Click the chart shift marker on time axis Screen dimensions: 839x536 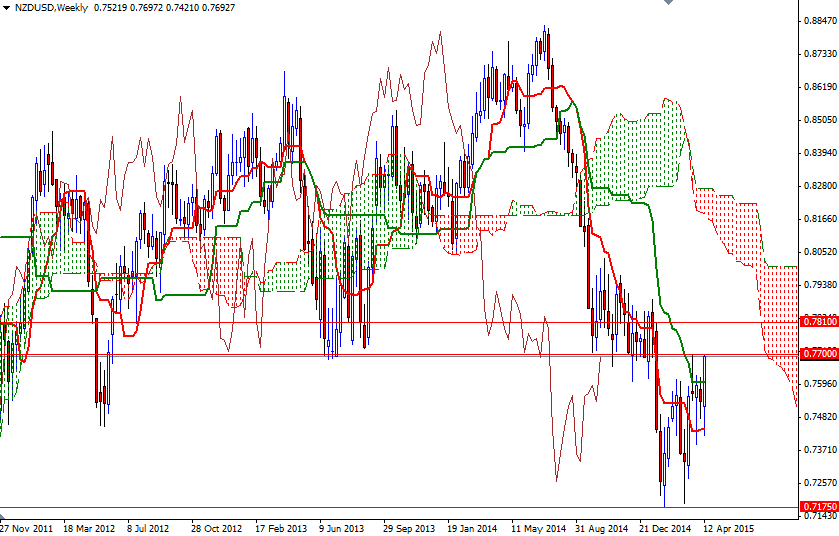(x=2, y=517)
